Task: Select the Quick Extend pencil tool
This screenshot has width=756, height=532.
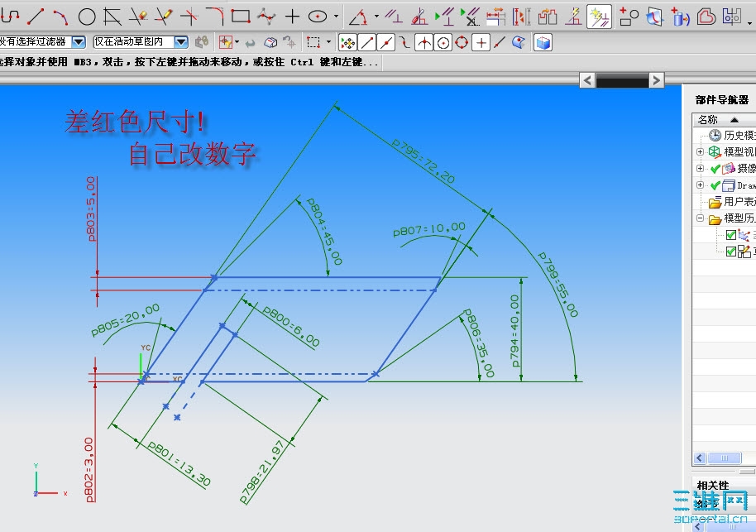Action: [x=164, y=17]
